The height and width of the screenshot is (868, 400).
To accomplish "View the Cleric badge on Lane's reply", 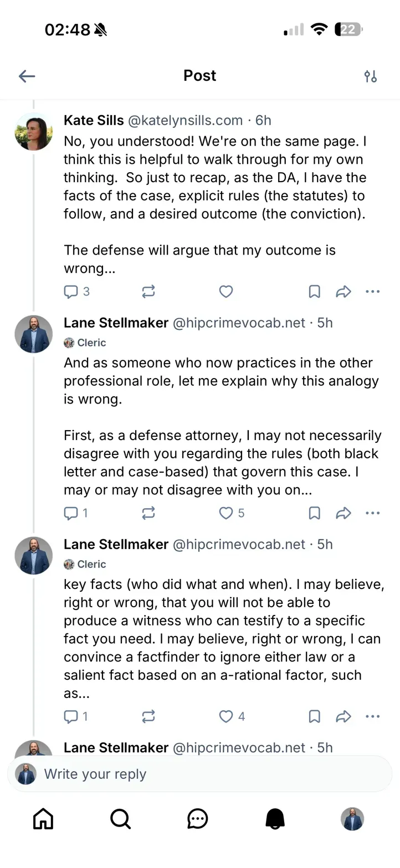I will point(84,343).
